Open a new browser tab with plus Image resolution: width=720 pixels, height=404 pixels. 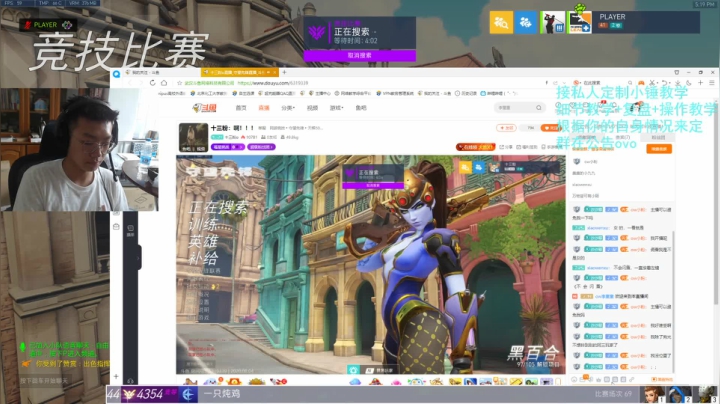tap(284, 73)
